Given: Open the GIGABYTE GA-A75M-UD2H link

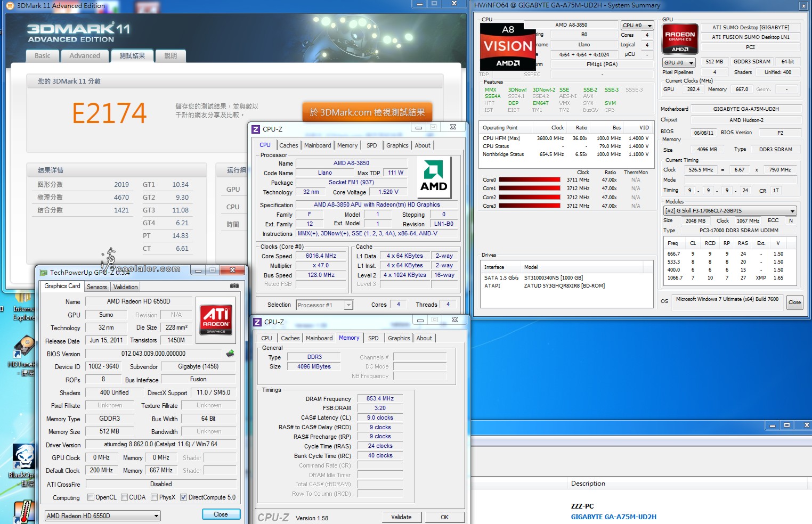Looking at the screenshot, I should tap(613, 517).
